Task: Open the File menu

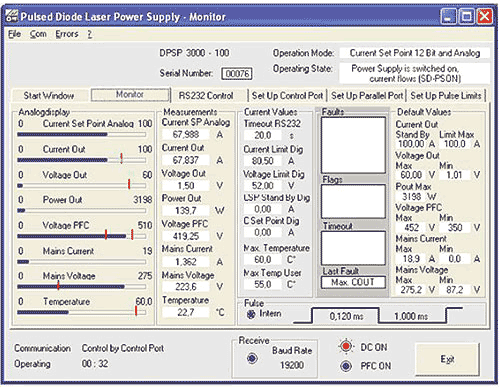Action: pyautogui.click(x=14, y=34)
